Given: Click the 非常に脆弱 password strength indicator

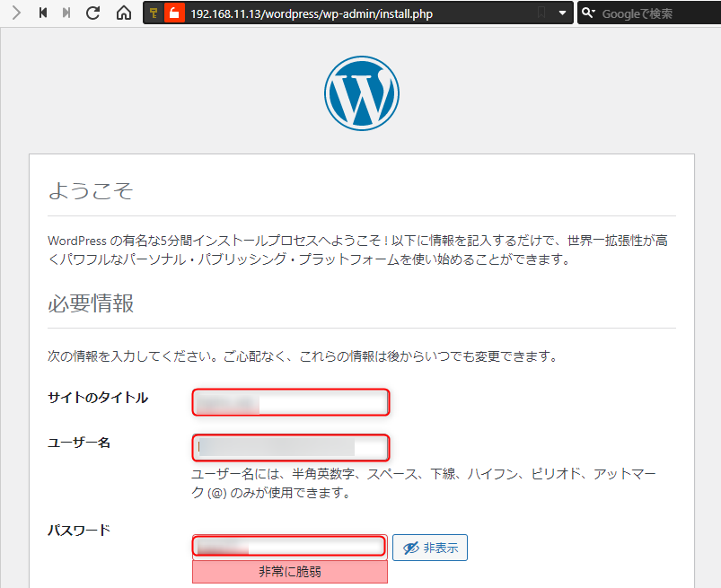Looking at the screenshot, I should point(289,572).
